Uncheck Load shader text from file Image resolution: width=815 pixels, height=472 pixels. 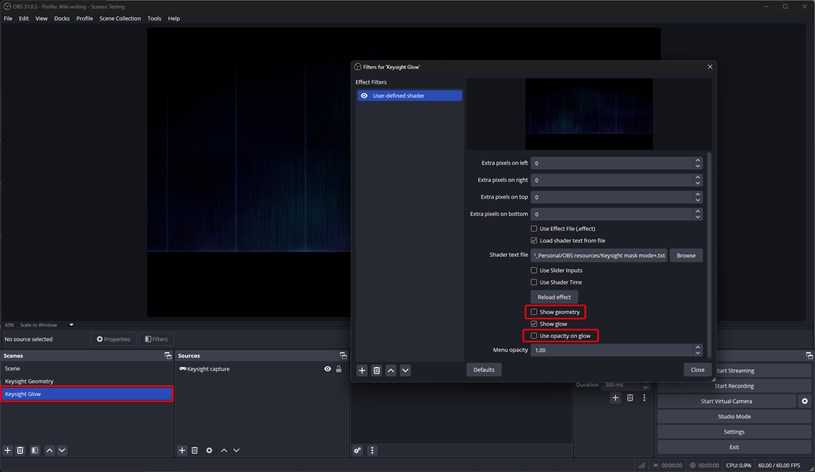pos(534,241)
